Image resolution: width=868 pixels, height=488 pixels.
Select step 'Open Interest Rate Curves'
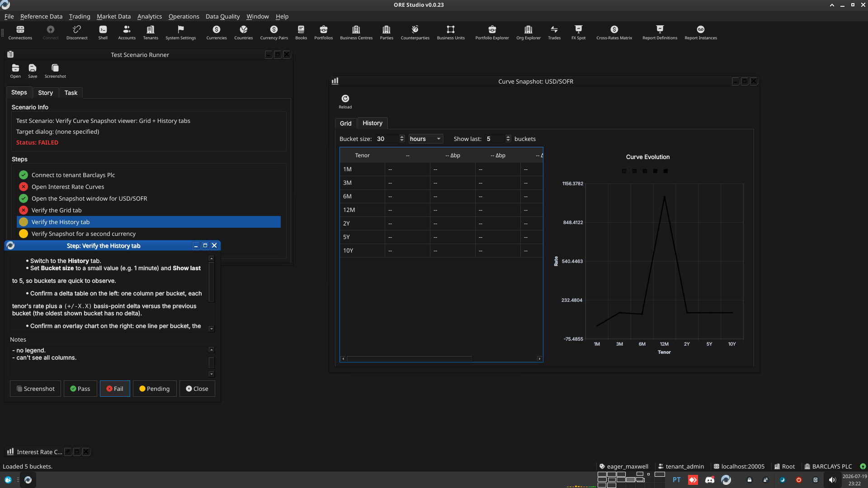coord(149,187)
